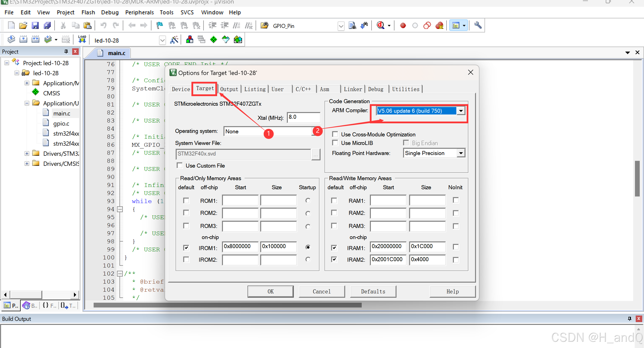Image resolution: width=644 pixels, height=348 pixels.
Task: Switch to the Linker tab
Action: [353, 89]
